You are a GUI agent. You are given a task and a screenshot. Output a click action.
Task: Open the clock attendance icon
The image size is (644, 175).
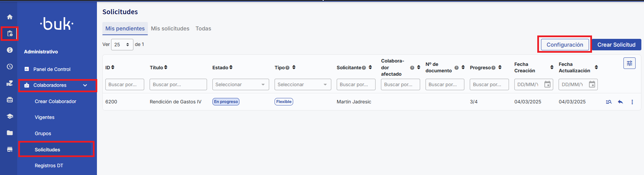click(10, 67)
